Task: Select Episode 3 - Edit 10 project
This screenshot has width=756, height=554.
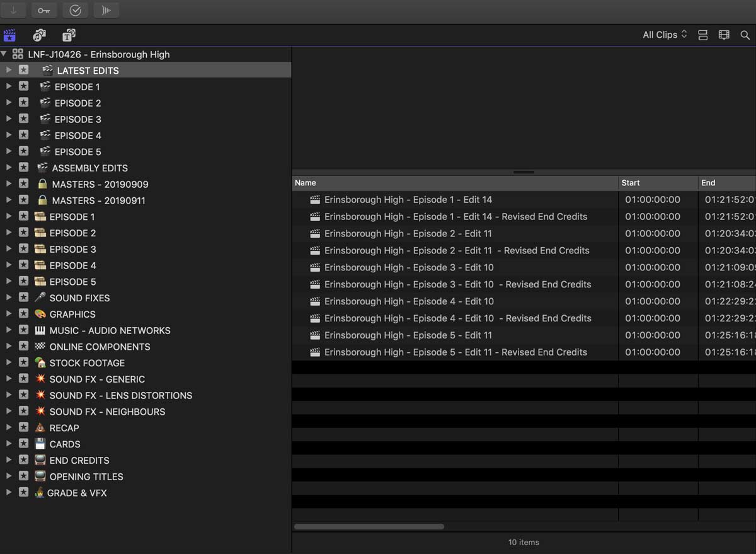Action: (x=408, y=267)
